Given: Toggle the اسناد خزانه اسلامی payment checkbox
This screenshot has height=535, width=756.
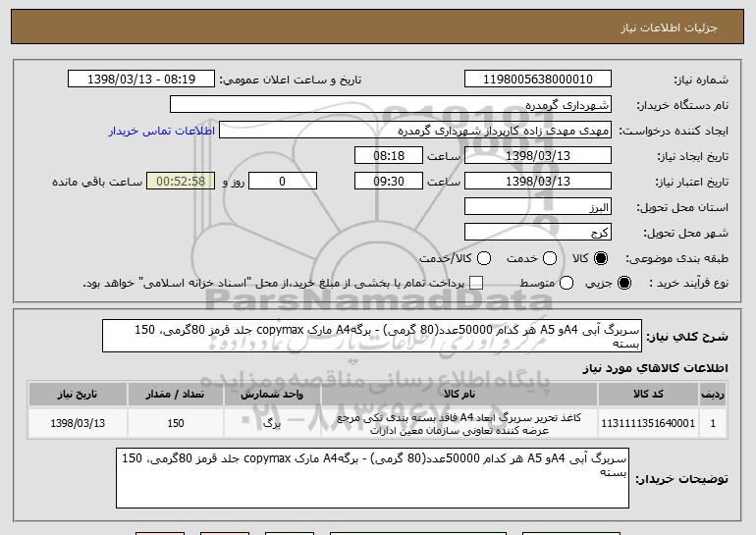Looking at the screenshot, I should (476, 283).
